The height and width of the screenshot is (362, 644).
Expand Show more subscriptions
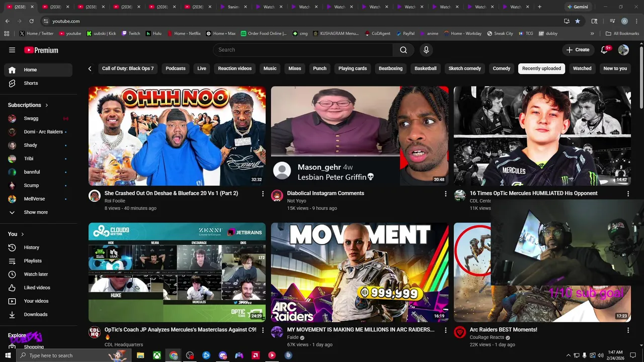(x=38, y=212)
